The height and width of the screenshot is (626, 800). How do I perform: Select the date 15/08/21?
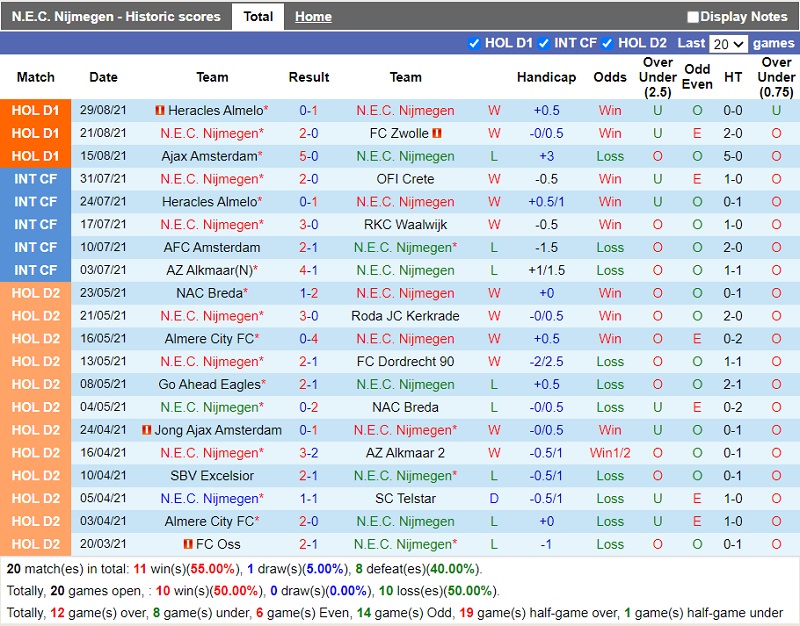(103, 156)
